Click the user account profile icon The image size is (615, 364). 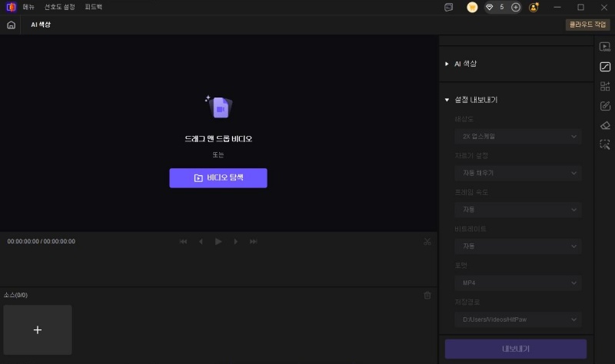[534, 7]
